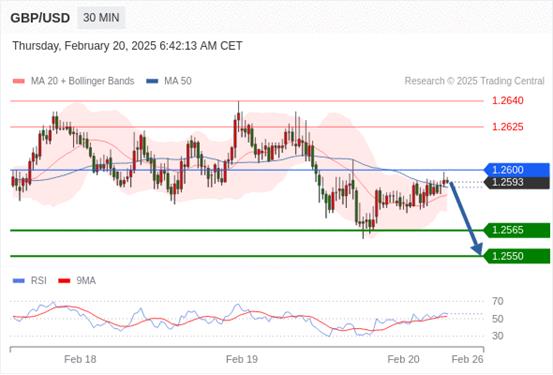Select the Feb 19 date axis marker

click(x=242, y=359)
